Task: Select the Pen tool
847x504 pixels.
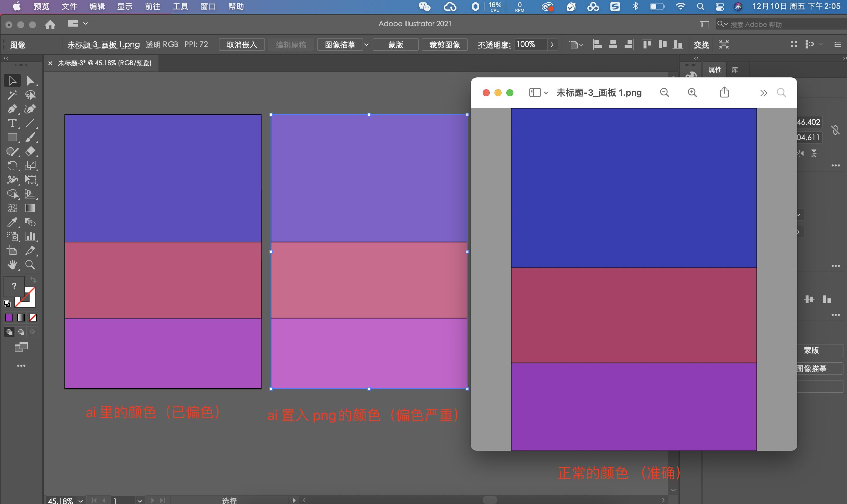Action: pos(12,109)
